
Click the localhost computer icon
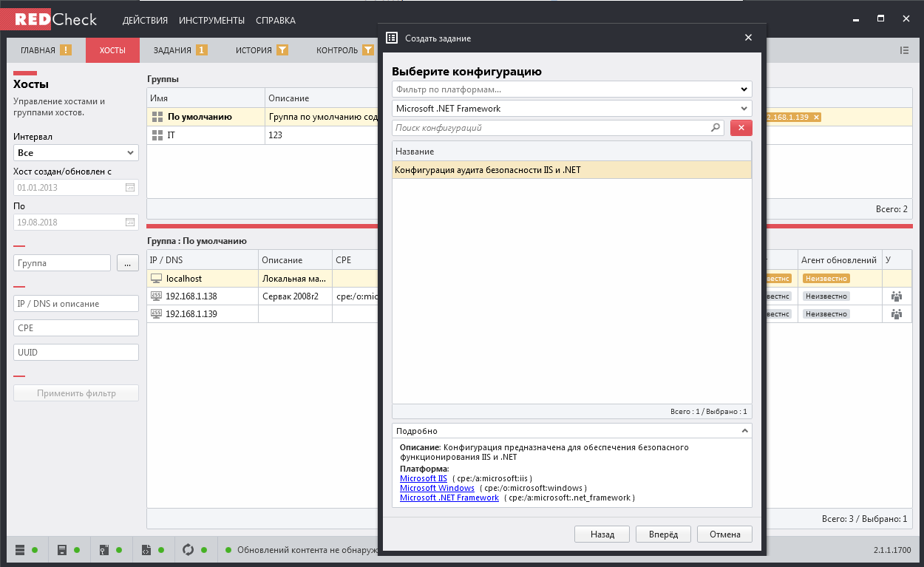coord(156,279)
